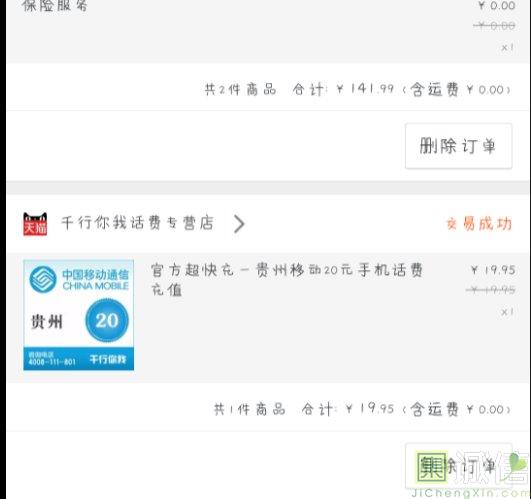Click the 贵州 label on product image

(47, 321)
